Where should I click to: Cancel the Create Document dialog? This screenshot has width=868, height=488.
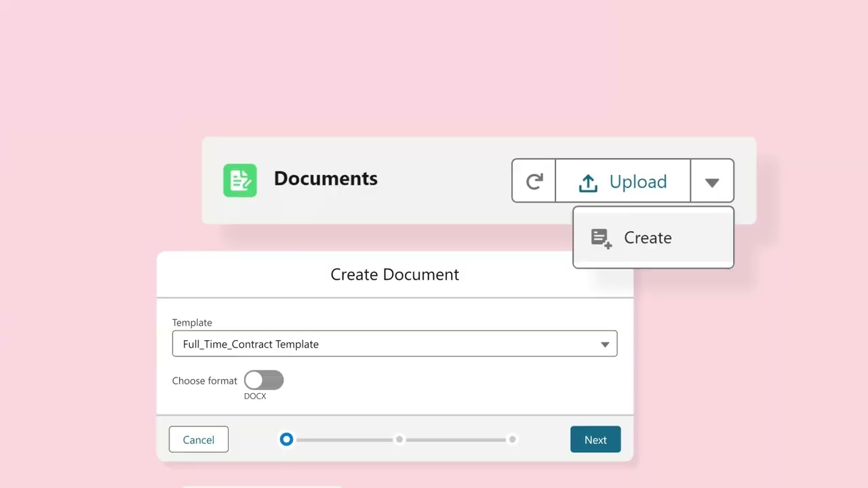(x=199, y=439)
